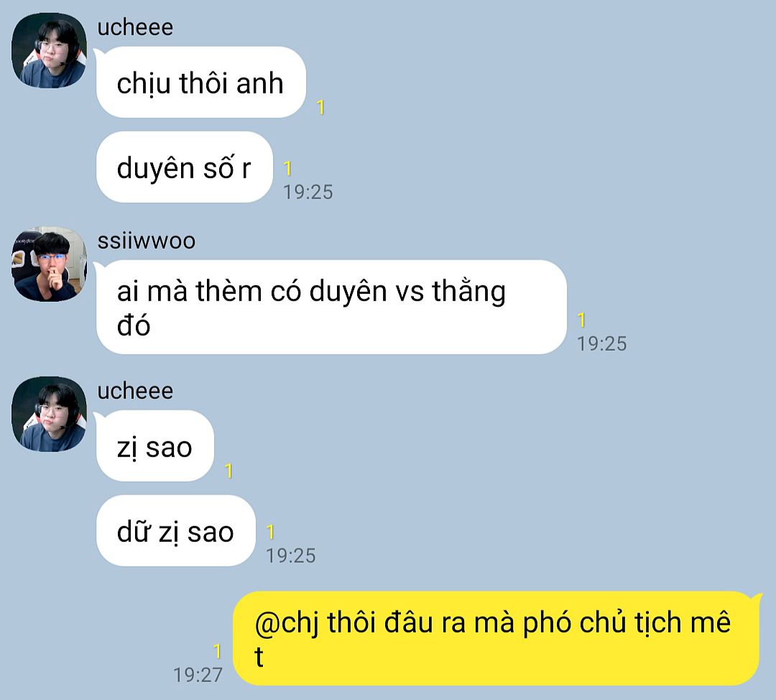The image size is (776, 700).
Task: Tap the 19:25 timestamp of ssiiwwoo's message
Action: [602, 344]
